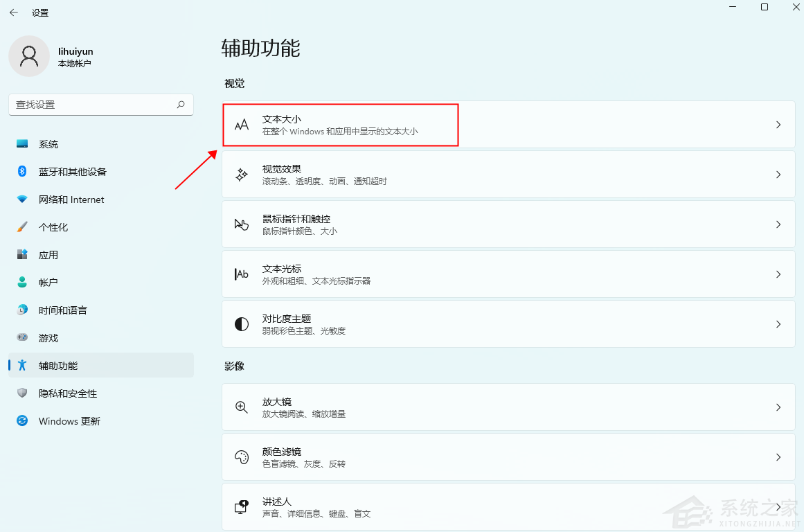Click the 文本光标 setting title

tap(281, 268)
